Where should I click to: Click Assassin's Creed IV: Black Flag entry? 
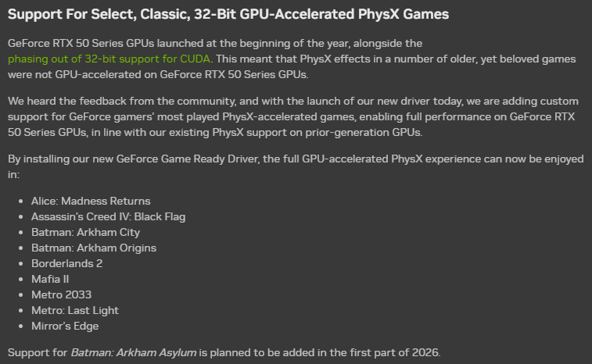click(x=109, y=217)
